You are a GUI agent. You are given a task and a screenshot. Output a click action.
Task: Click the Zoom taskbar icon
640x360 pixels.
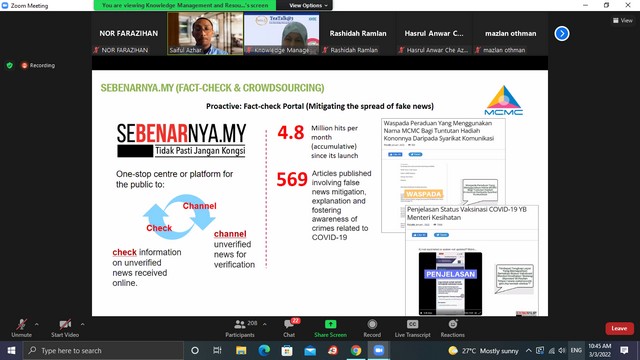[379, 351]
